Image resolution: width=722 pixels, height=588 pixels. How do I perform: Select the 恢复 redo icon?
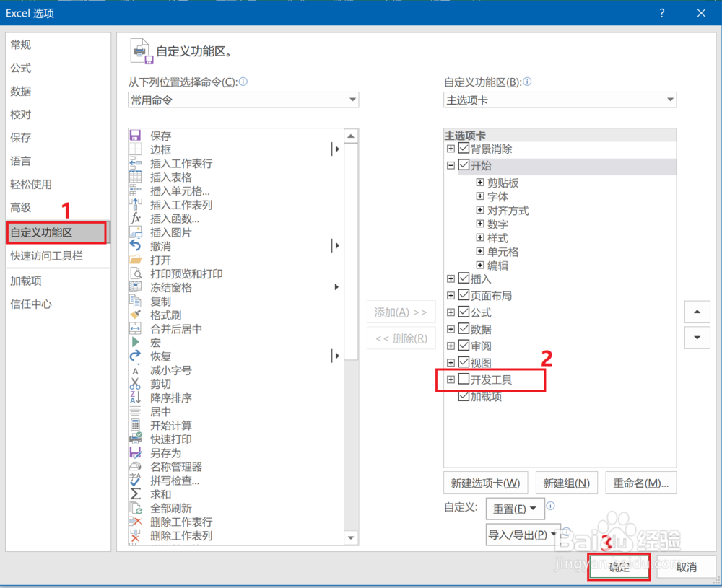coord(135,356)
